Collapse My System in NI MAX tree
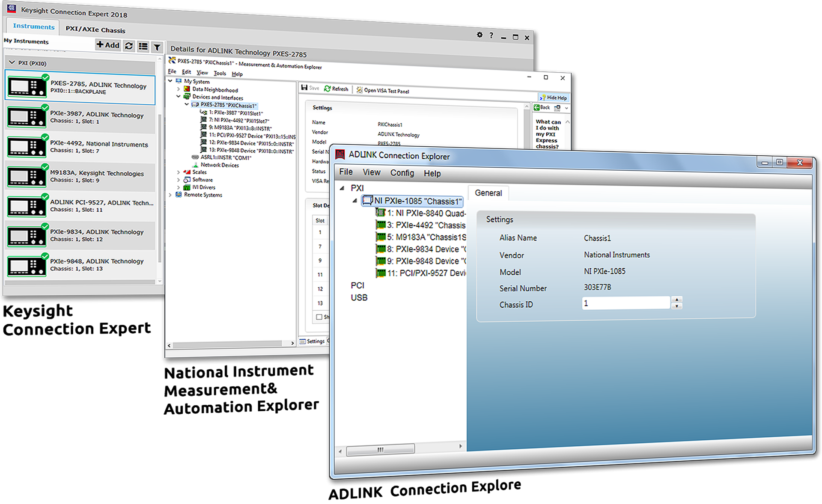822x504 pixels. [x=170, y=80]
